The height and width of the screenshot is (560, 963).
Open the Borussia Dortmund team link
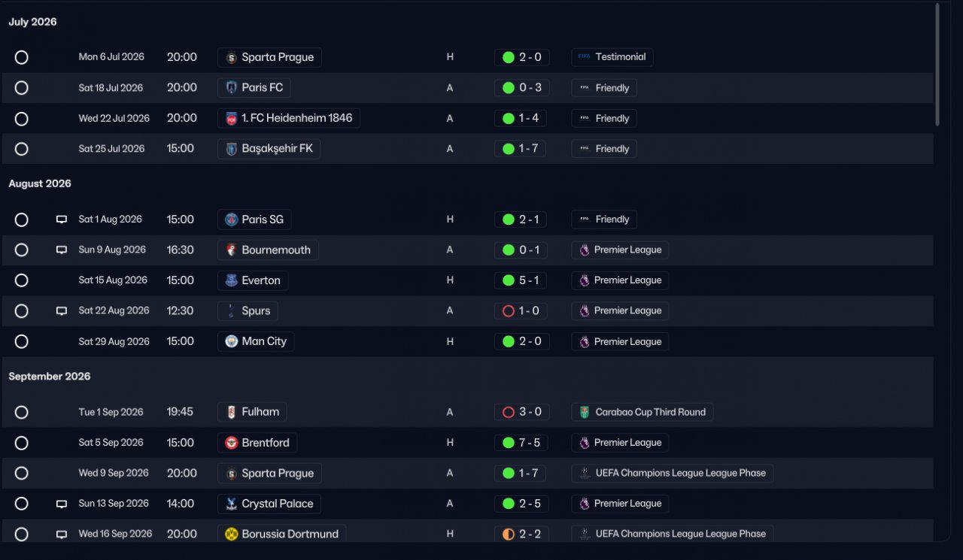coord(282,534)
